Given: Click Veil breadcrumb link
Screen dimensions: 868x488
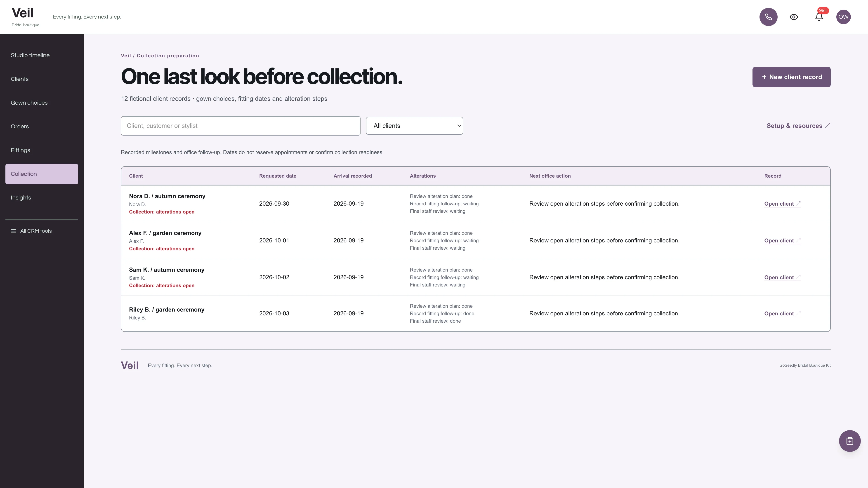Looking at the screenshot, I should click(x=126, y=56).
